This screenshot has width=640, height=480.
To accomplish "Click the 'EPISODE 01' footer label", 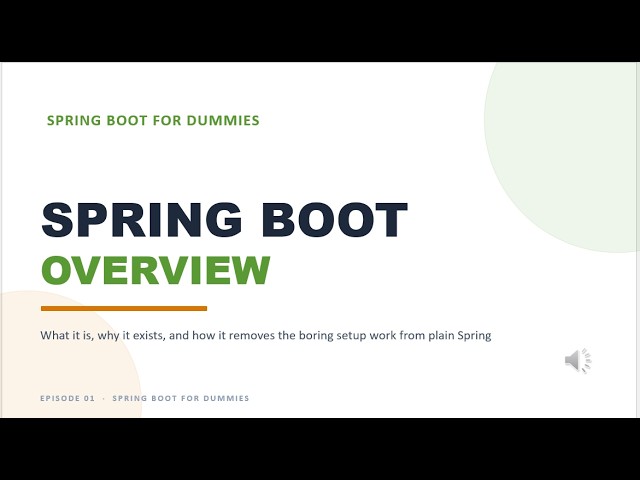I will click(67, 398).
